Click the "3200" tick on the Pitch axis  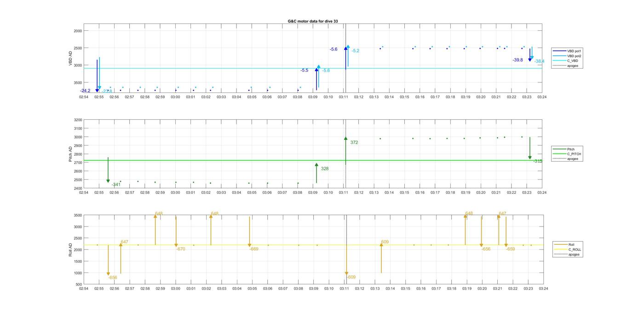coord(78,120)
